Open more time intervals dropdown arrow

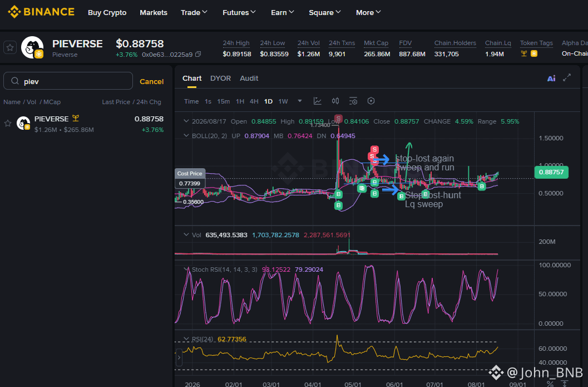click(x=300, y=101)
